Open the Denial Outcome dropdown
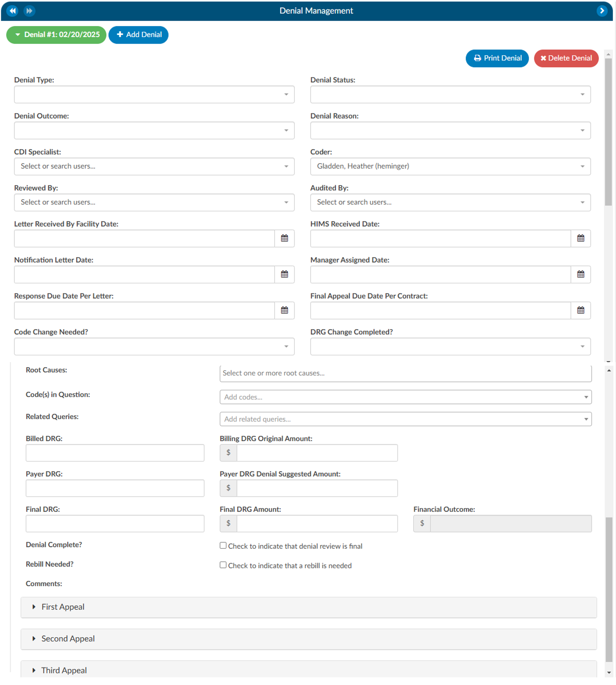 (154, 130)
